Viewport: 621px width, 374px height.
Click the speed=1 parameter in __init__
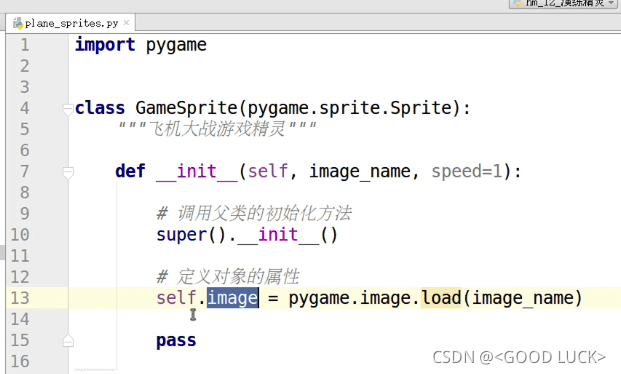coord(467,172)
